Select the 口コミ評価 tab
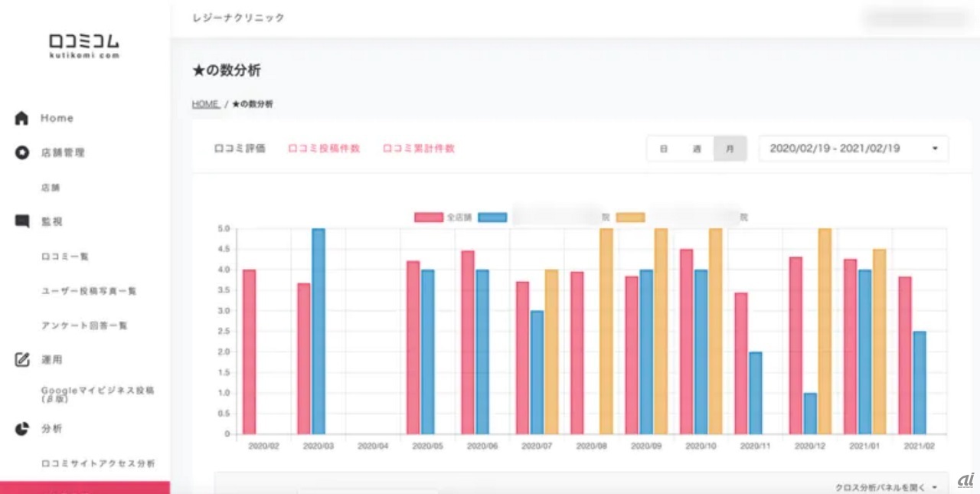The height and width of the screenshot is (494, 980). pyautogui.click(x=240, y=149)
